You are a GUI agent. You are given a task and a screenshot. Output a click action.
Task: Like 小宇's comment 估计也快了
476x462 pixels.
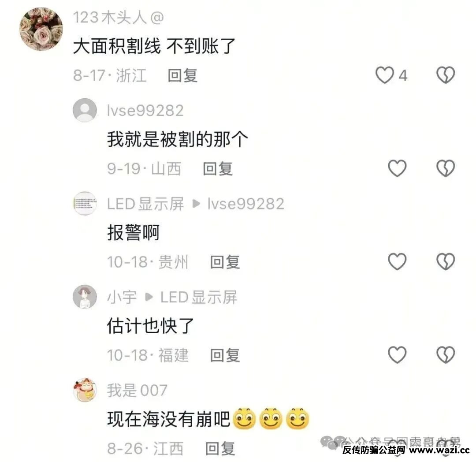point(397,354)
